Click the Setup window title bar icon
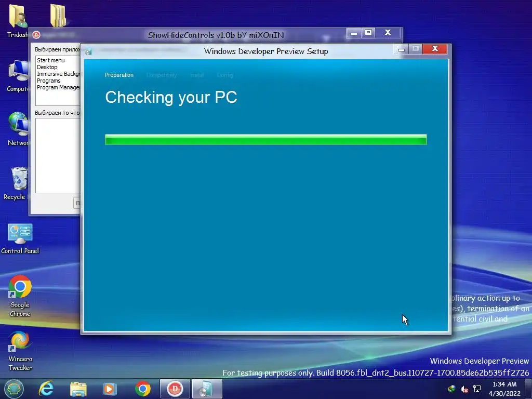Screen dimensions: 532x399 pyautogui.click(x=88, y=51)
